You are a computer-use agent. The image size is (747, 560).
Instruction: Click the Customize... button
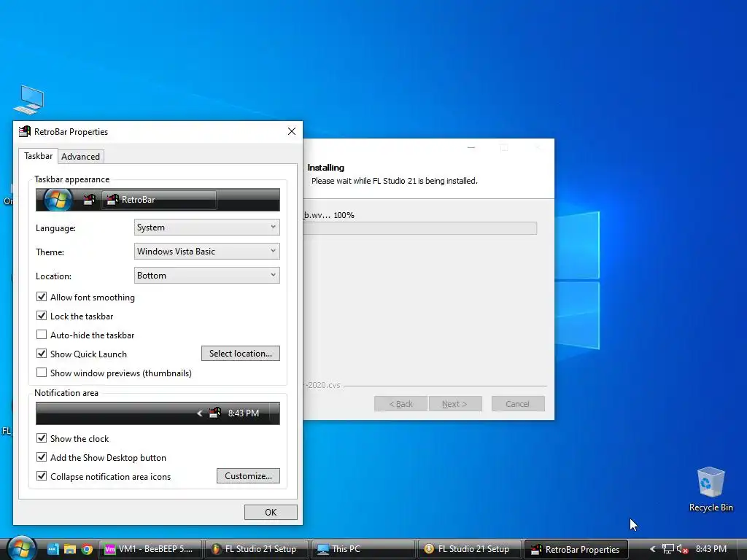(248, 475)
